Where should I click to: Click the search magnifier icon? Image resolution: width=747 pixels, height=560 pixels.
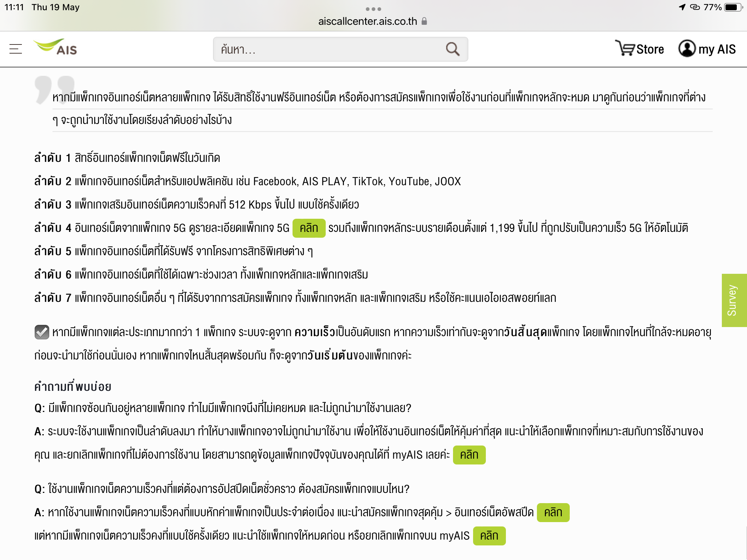pos(452,49)
